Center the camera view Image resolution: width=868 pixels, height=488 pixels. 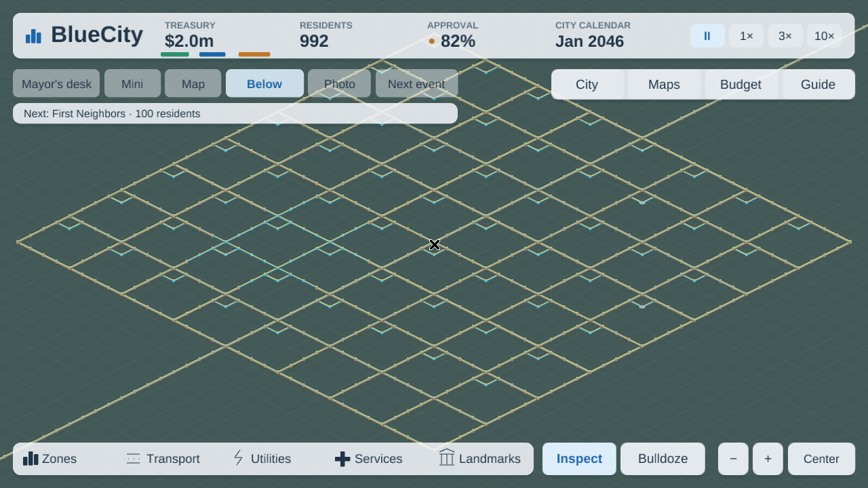pos(821,459)
